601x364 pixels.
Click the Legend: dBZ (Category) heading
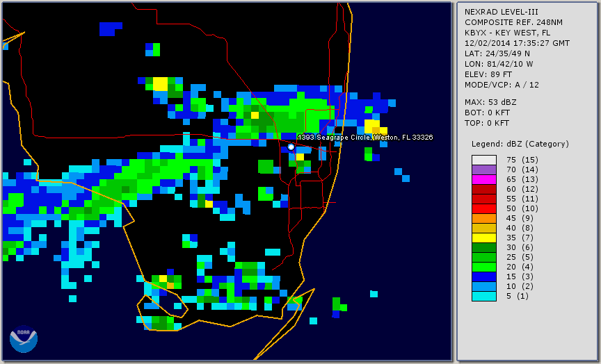click(520, 144)
